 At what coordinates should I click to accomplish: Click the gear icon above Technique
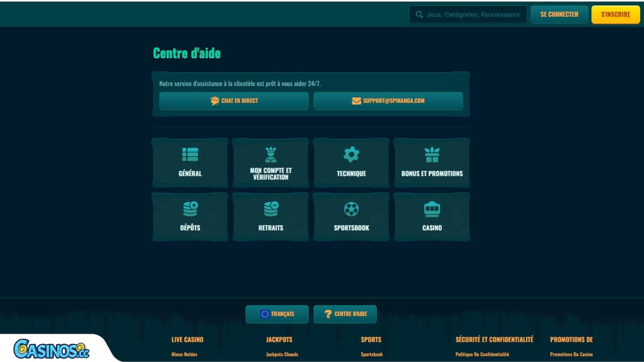tap(351, 154)
